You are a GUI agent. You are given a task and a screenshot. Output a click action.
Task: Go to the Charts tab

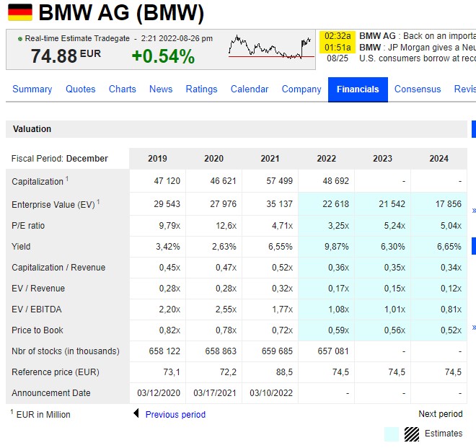(123, 89)
